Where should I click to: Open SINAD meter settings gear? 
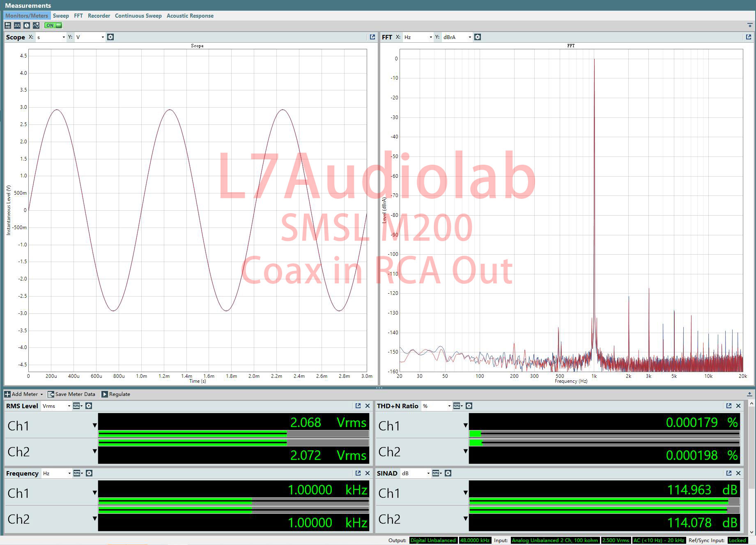click(x=448, y=473)
